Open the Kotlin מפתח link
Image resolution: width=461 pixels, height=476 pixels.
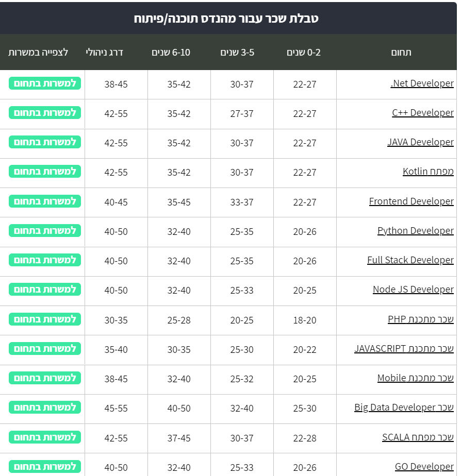point(428,172)
